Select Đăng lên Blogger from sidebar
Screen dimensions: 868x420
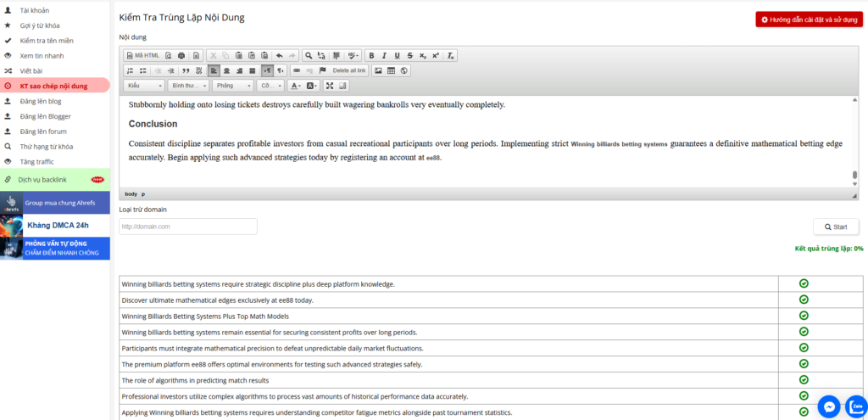[x=45, y=115]
